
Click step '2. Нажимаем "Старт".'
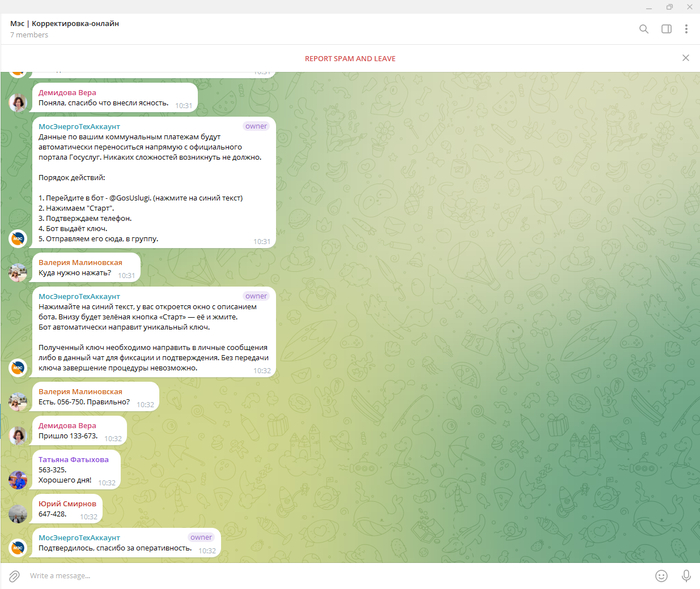76,208
